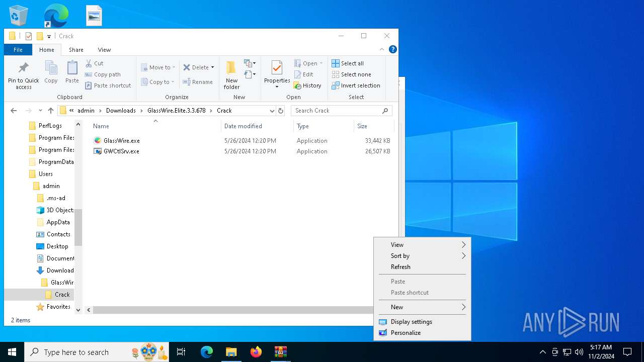Click the Windows Start button
The image size is (644, 362).
tap(12, 352)
